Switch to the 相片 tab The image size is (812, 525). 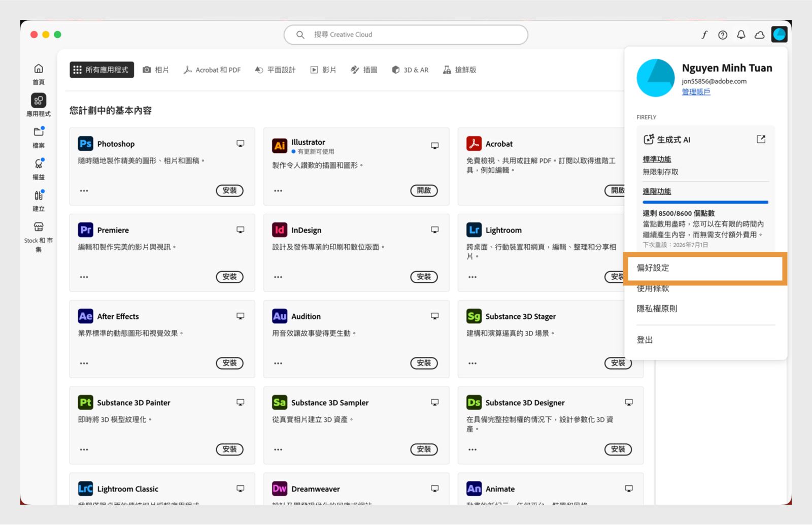point(156,70)
